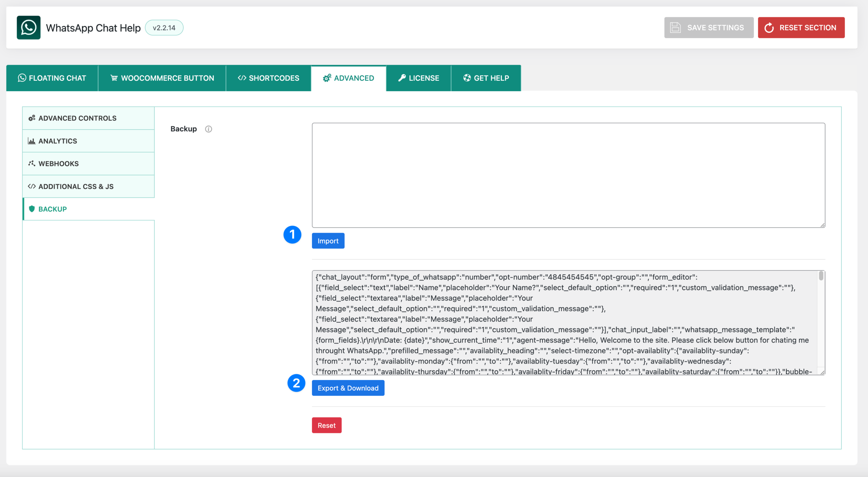
Task: Open the Floating Chat tab
Action: coord(52,78)
